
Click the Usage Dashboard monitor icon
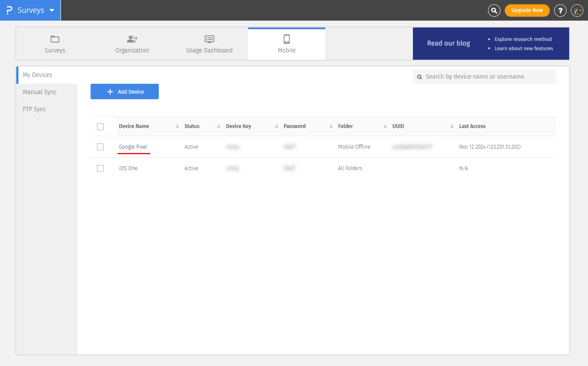click(x=209, y=39)
